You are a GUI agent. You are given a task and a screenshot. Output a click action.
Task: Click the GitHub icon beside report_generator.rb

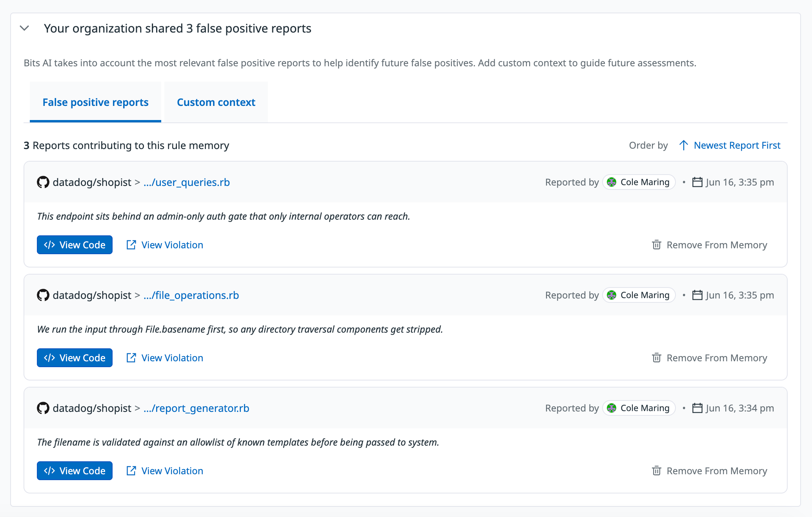tap(43, 408)
